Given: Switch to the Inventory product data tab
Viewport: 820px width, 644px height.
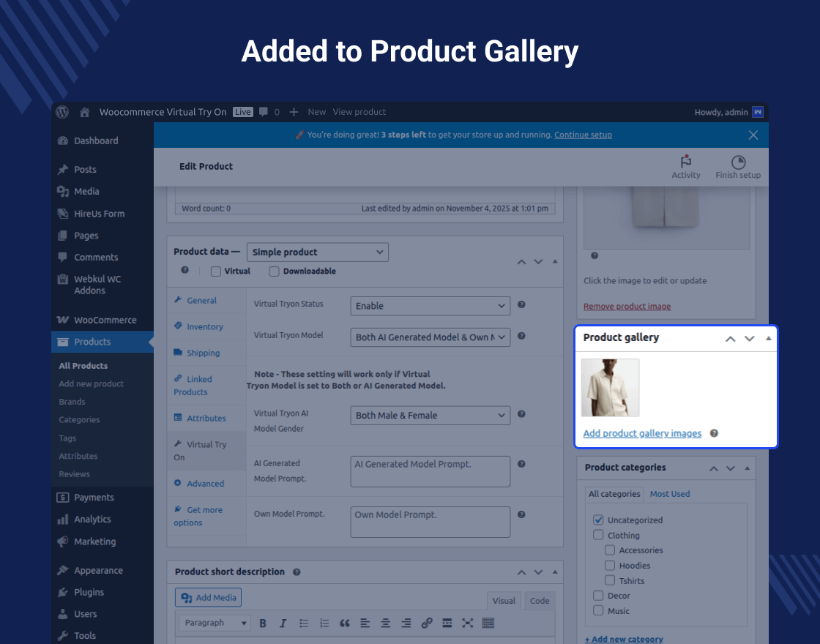Looking at the screenshot, I should 204,327.
